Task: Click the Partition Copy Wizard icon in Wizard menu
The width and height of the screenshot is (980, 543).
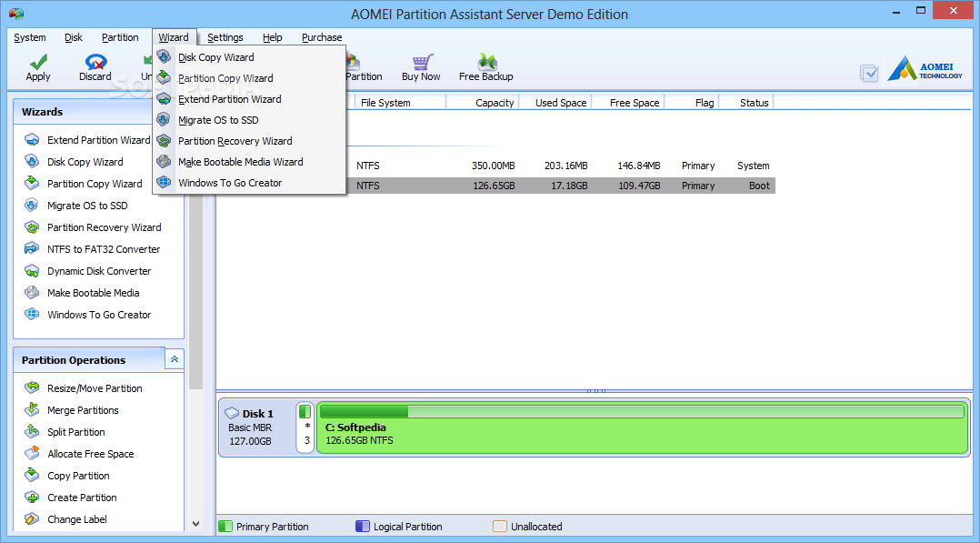Action: 164,77
